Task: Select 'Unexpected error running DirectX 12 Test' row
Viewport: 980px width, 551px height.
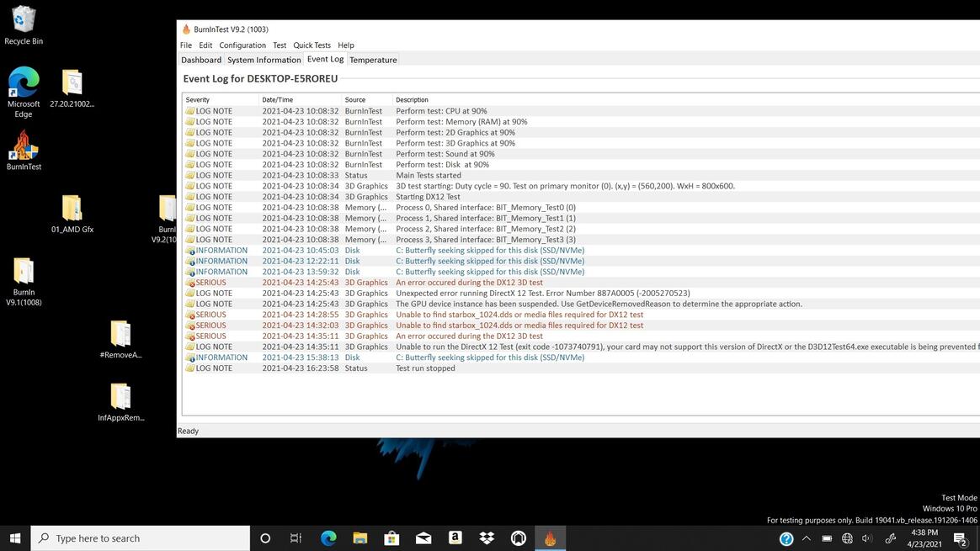Action: [581, 293]
